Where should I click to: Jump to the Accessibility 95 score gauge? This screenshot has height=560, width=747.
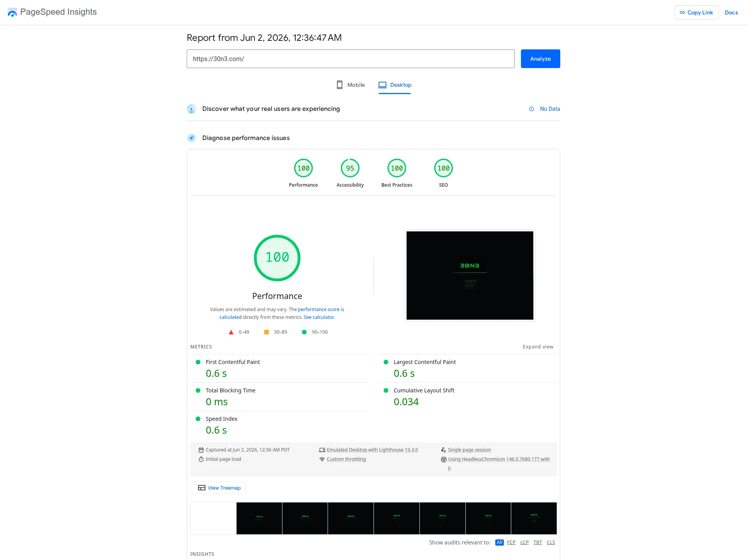coord(350,168)
